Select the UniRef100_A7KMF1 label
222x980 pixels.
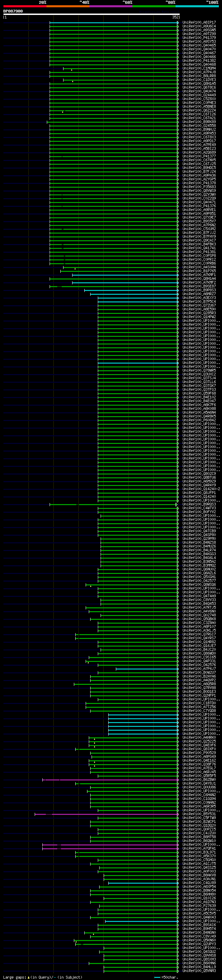tap(199, 275)
